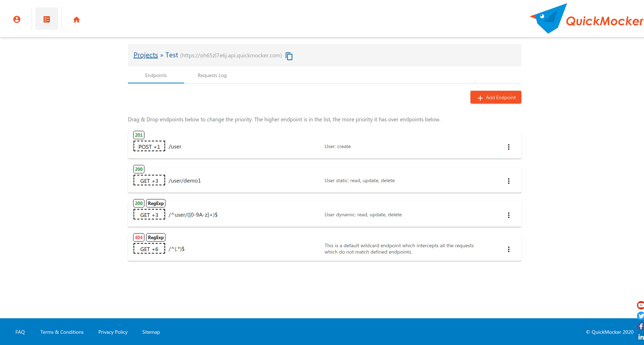Click 'User: create' description
Viewport: 644px width, 345px height.
(338, 146)
